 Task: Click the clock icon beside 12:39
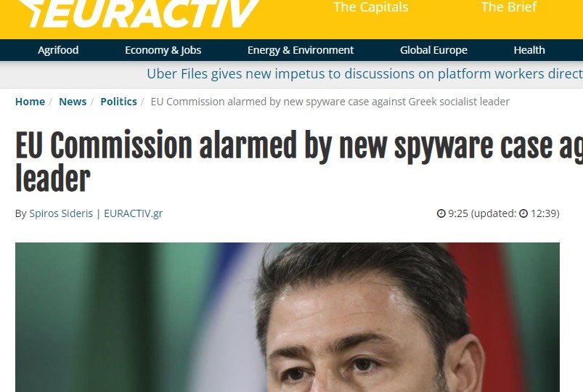523,213
